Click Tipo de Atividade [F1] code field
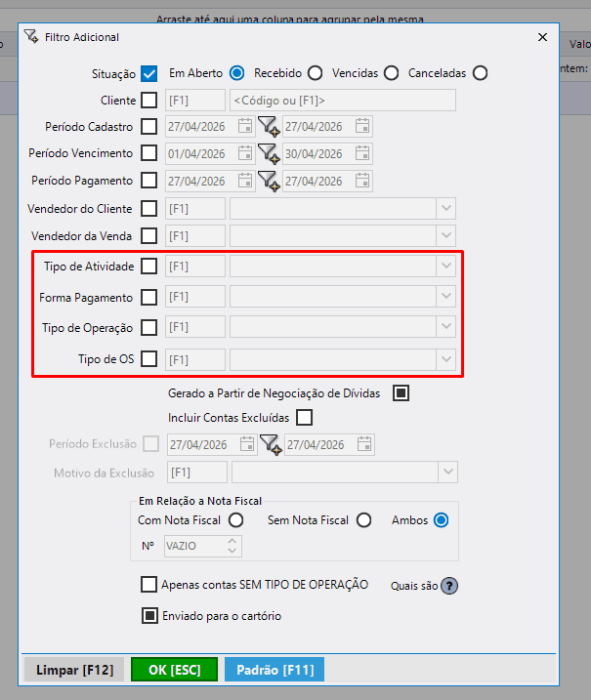 tap(195, 267)
